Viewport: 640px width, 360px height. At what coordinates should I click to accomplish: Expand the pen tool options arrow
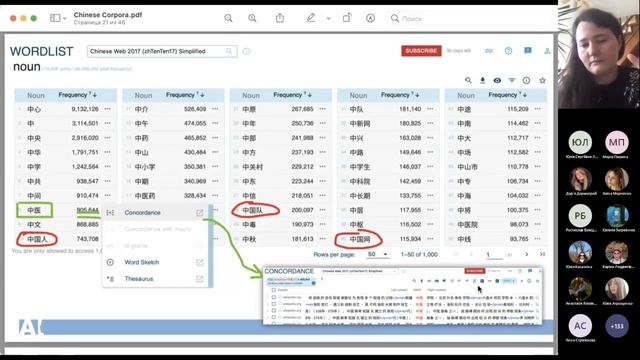[329, 18]
